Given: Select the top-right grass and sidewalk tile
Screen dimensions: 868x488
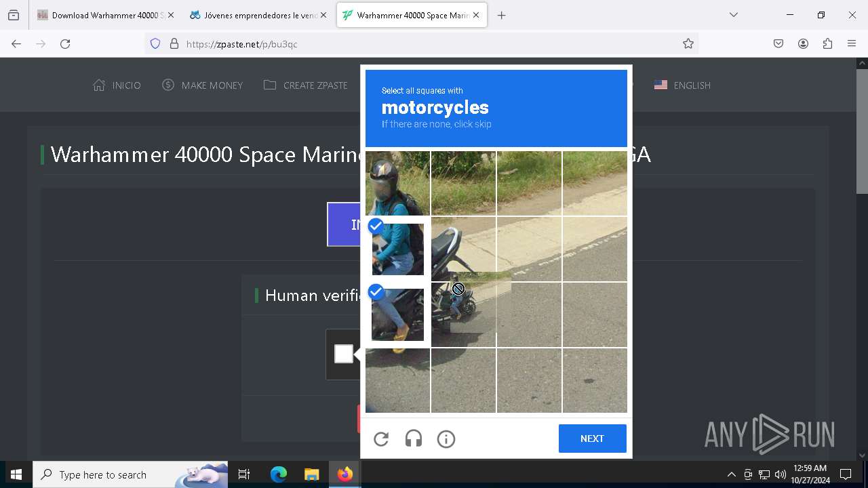Looking at the screenshot, I should (x=595, y=183).
